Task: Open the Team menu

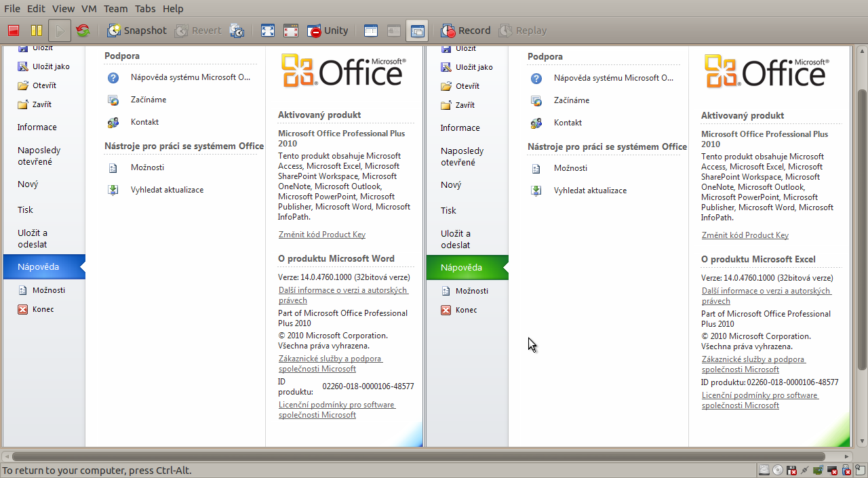Action: [x=116, y=9]
